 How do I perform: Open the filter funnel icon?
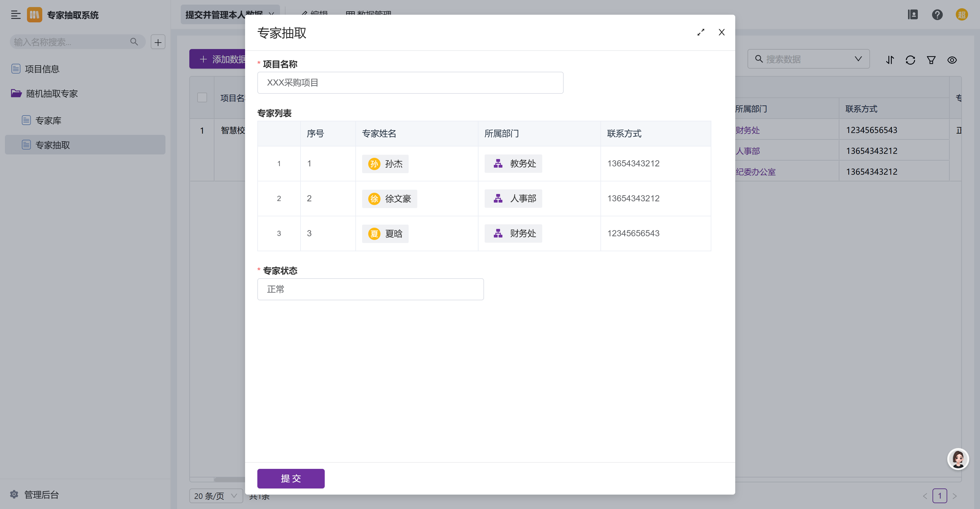(x=931, y=60)
